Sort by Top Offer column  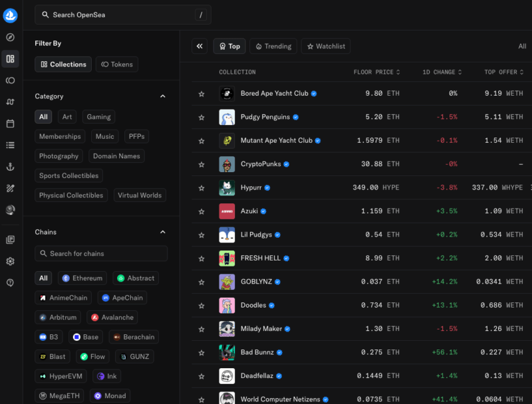[504, 72]
